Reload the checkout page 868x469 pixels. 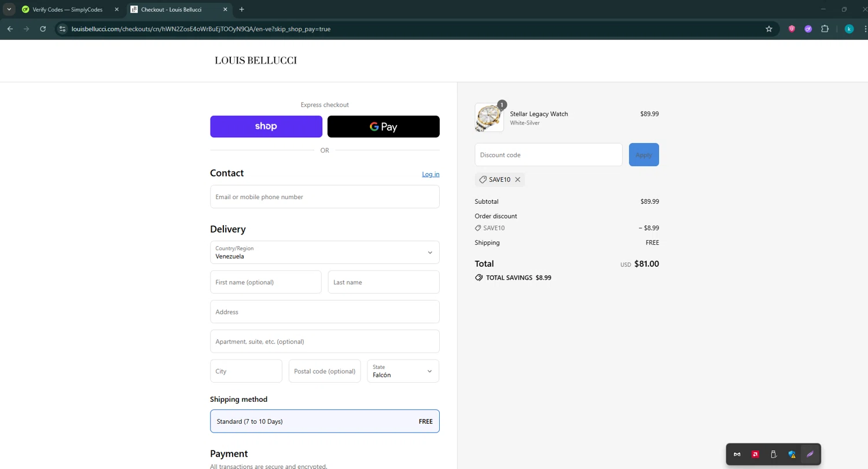43,29
